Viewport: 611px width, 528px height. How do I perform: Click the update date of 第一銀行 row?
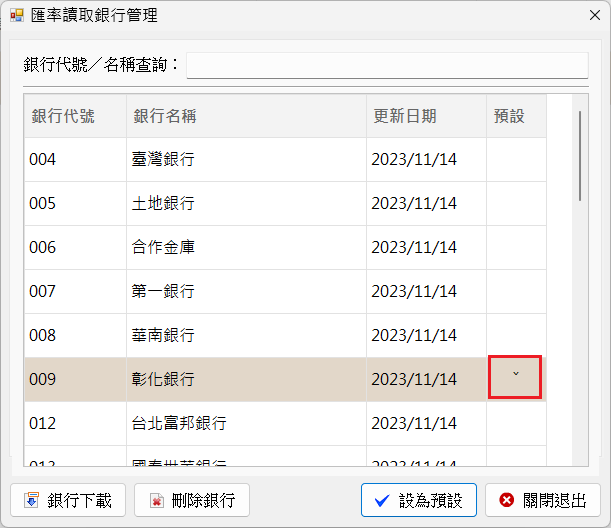click(414, 291)
